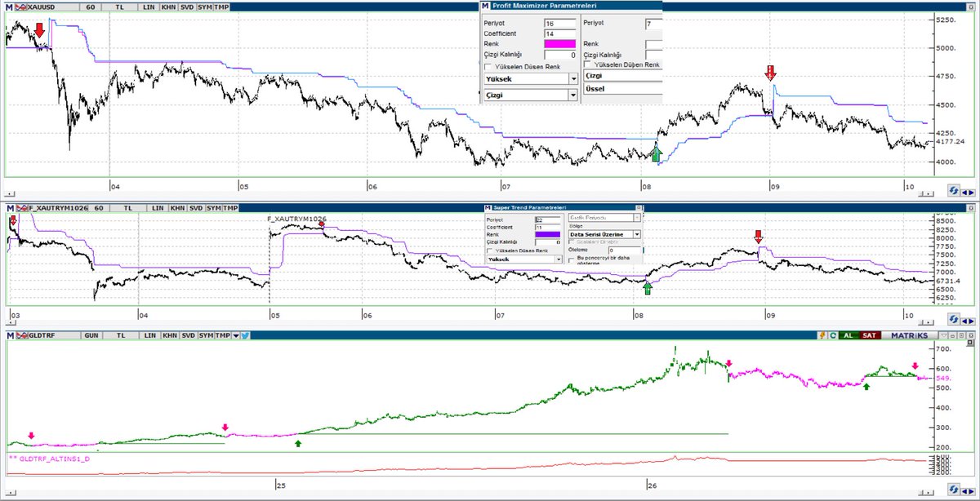
Task: Click the M icon of F_XAUTRYM1026 chart
Action: point(9,209)
